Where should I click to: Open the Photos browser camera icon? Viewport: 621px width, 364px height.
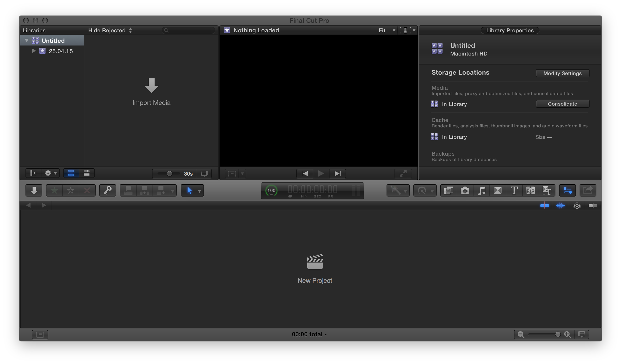[465, 190]
